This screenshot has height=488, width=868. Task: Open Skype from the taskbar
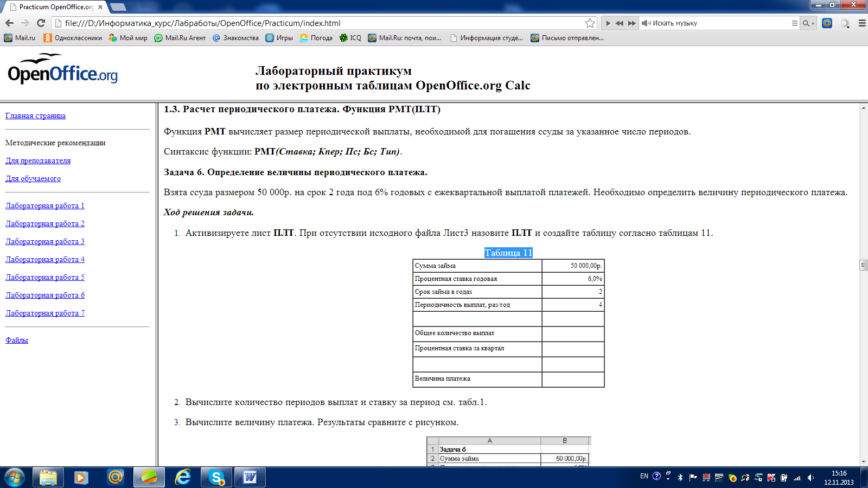[x=216, y=477]
